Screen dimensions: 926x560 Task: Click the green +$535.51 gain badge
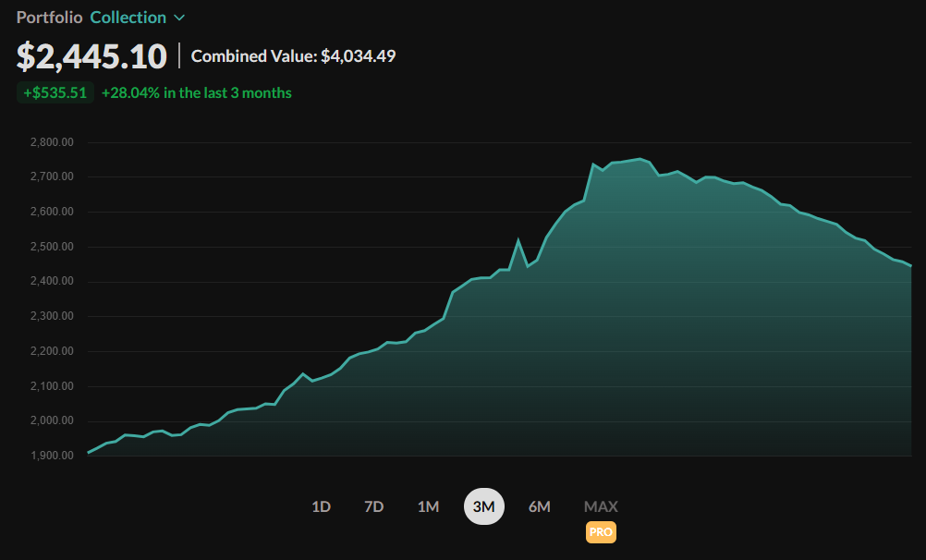point(55,92)
